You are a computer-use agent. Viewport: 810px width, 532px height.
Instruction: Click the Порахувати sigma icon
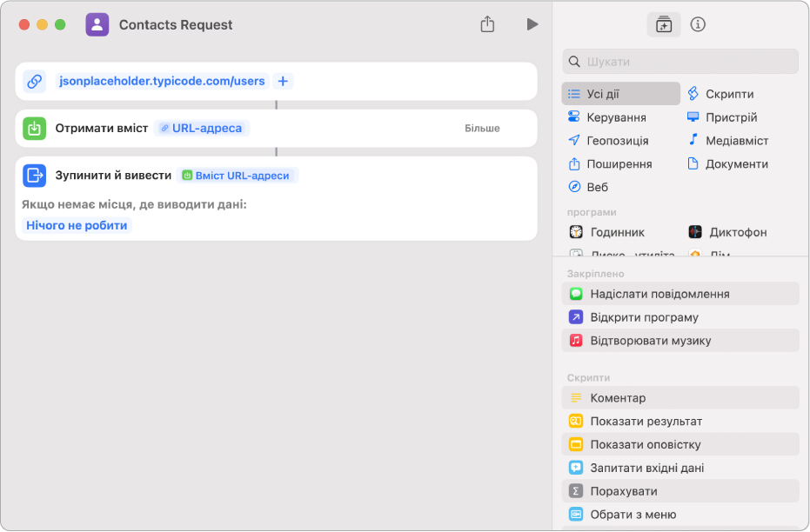(576, 491)
